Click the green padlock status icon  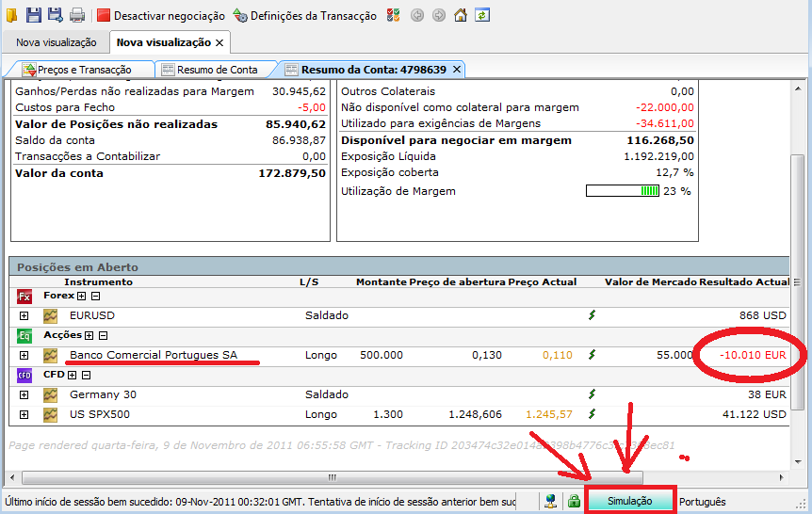pos(574,501)
